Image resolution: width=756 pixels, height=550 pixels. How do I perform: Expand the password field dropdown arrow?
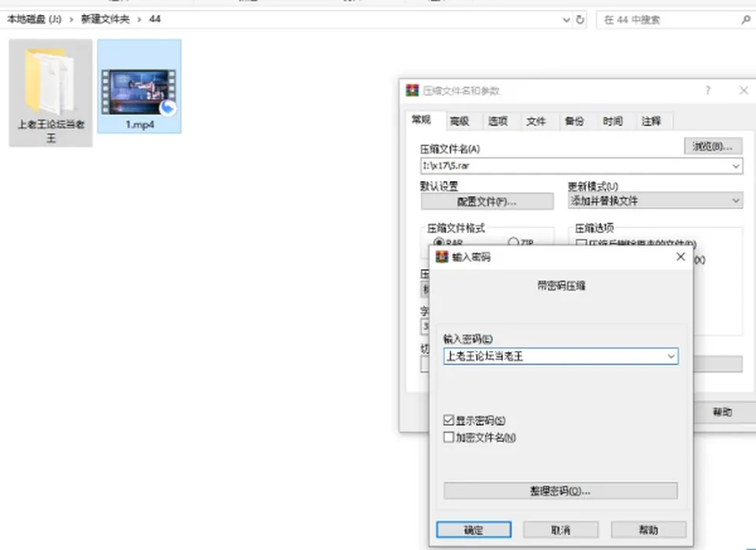[671, 356]
